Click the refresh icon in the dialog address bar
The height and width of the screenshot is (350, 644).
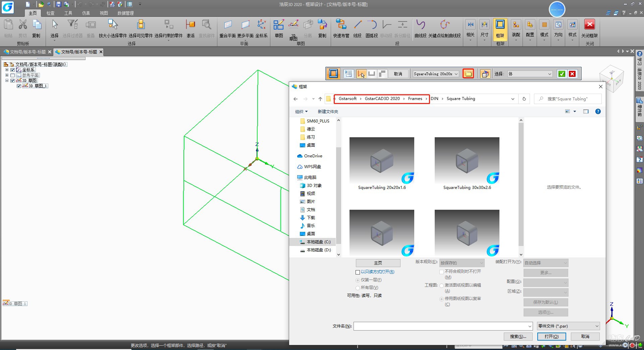(x=524, y=99)
